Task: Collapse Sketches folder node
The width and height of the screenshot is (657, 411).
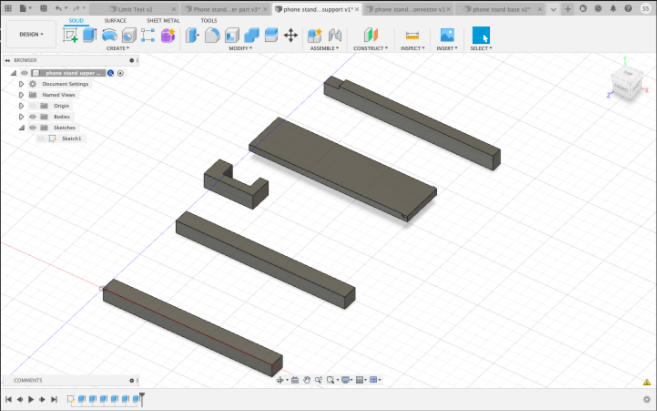Action: pos(22,127)
